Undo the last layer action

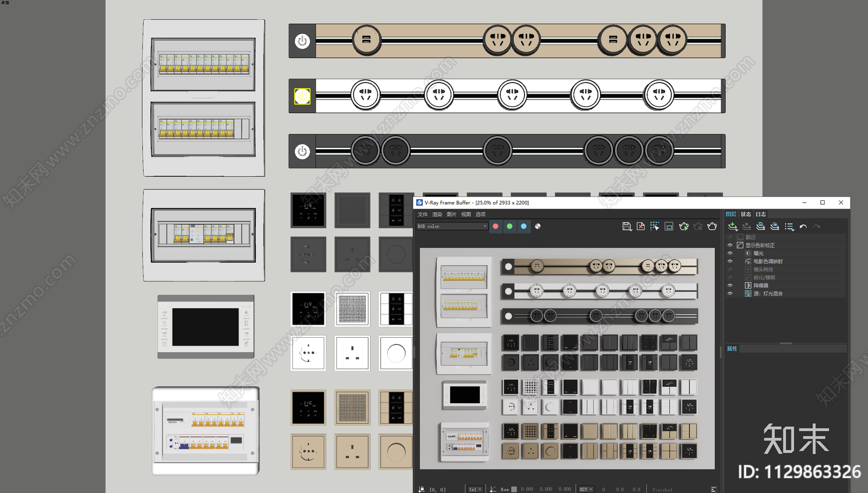(803, 226)
